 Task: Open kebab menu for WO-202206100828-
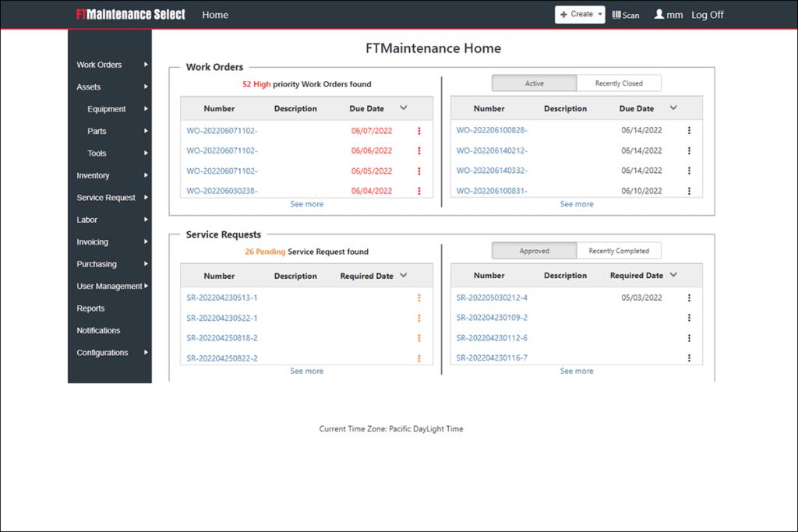(689, 130)
